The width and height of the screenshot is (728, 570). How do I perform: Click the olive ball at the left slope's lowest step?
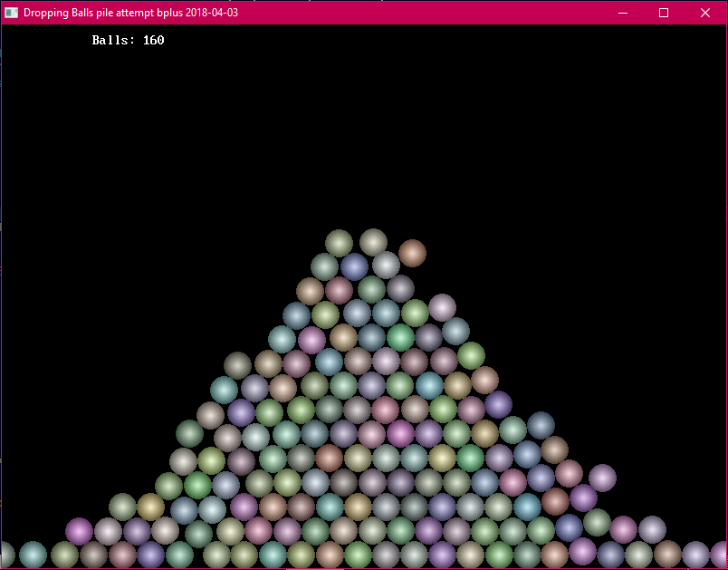(x=122, y=507)
